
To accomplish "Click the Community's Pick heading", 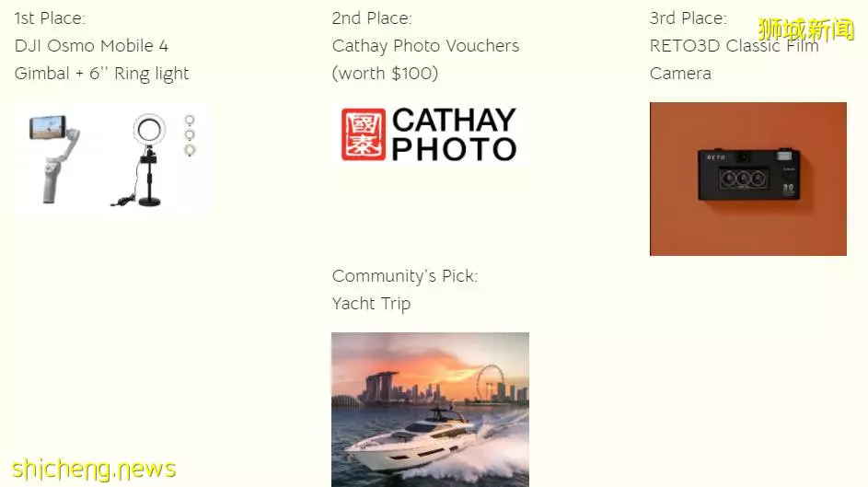I will click(x=405, y=275).
